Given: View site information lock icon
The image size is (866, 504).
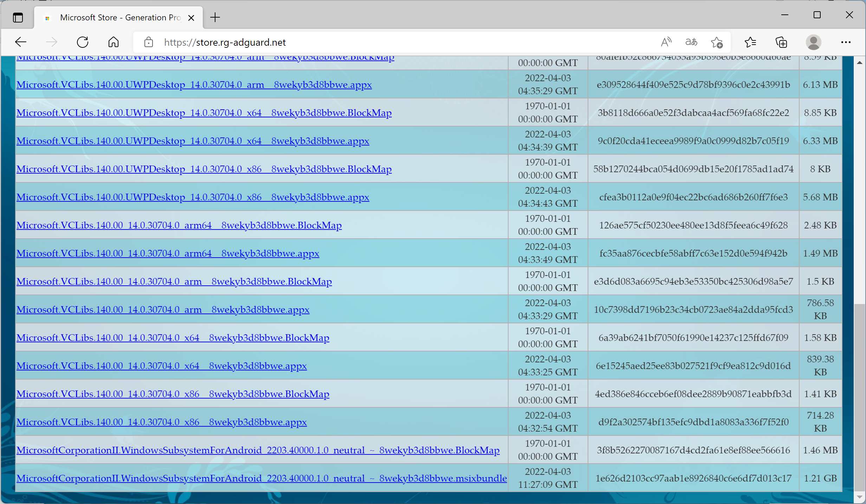Looking at the screenshot, I should (x=149, y=42).
